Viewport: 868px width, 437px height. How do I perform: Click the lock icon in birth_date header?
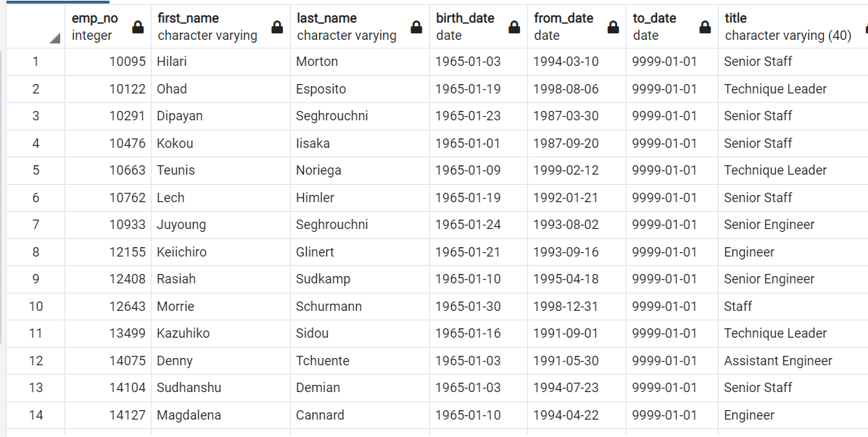click(x=514, y=28)
